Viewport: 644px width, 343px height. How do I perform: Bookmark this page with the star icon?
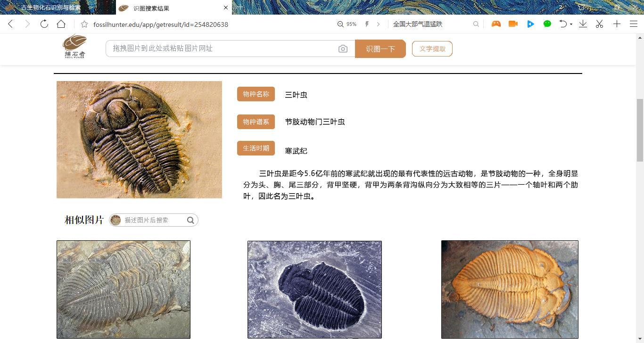[x=84, y=24]
